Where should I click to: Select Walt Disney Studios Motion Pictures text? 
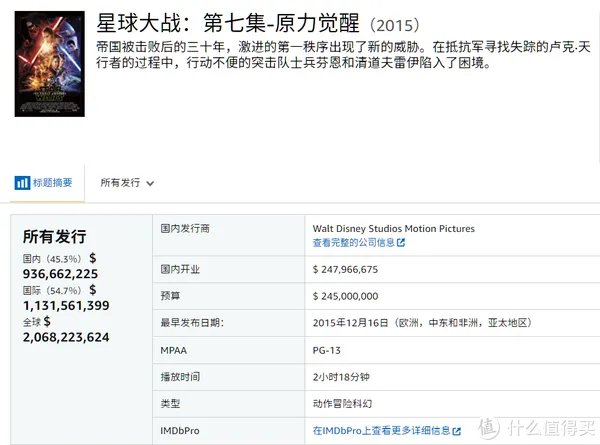[394, 229]
